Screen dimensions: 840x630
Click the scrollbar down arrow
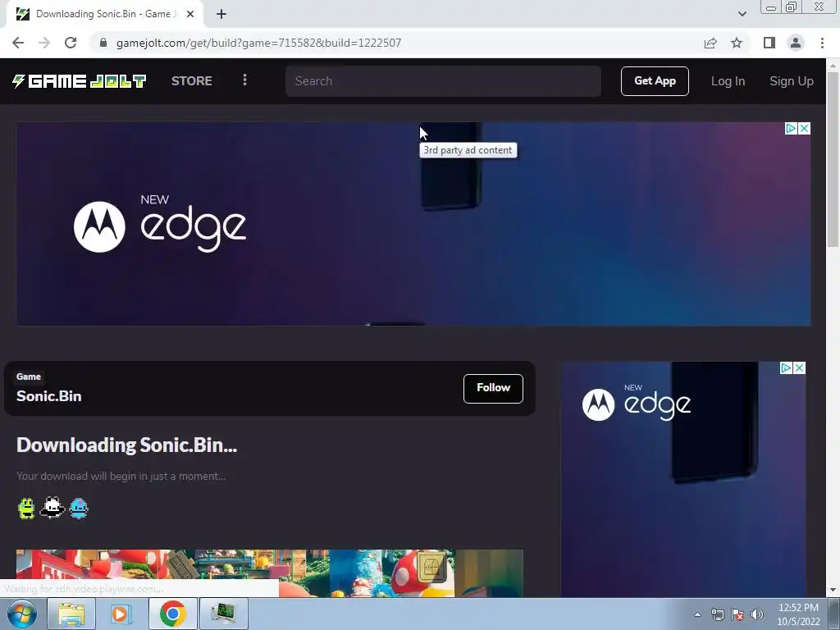833,591
